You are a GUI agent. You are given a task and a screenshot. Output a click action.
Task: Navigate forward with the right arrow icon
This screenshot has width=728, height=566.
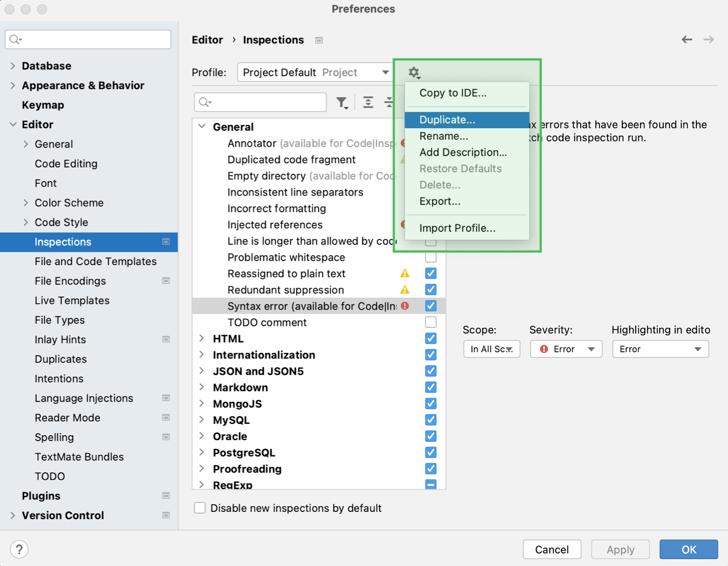(709, 39)
